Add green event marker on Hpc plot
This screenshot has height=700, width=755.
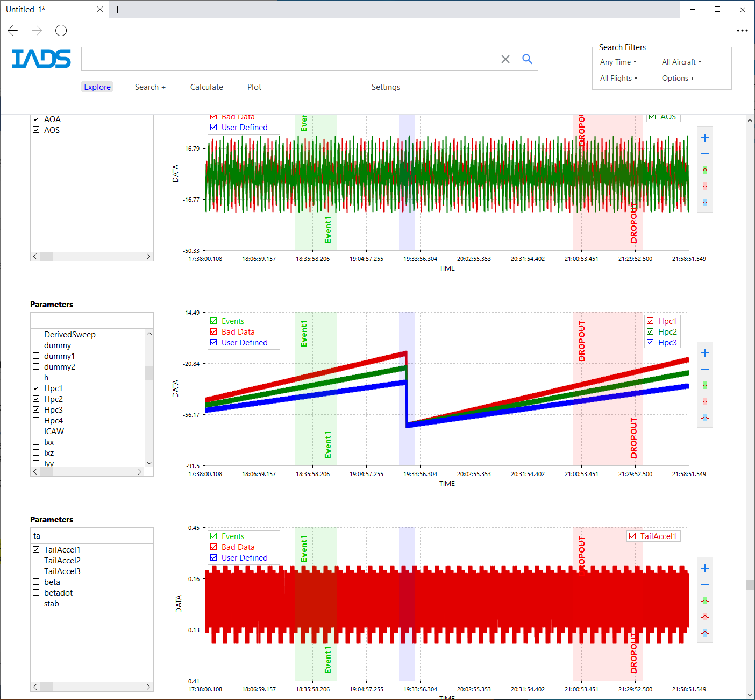tap(705, 385)
